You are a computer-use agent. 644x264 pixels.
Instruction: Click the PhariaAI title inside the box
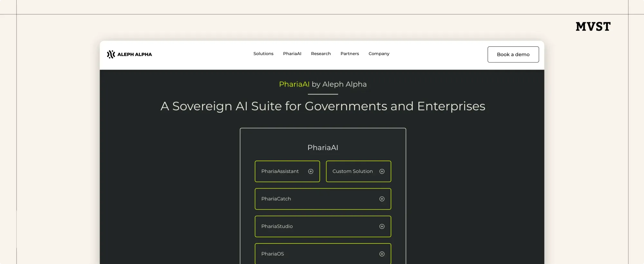pos(323,148)
